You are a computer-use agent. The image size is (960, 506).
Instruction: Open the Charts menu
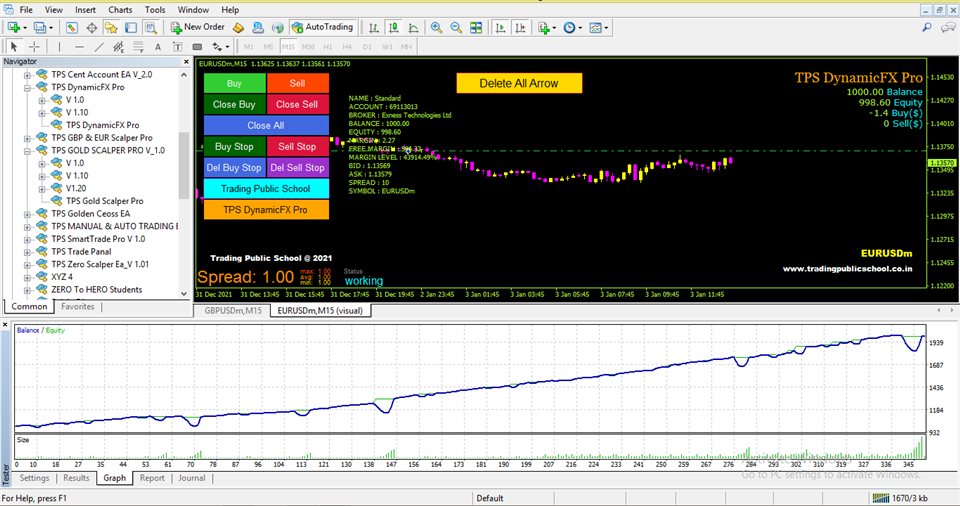pyautogui.click(x=120, y=10)
